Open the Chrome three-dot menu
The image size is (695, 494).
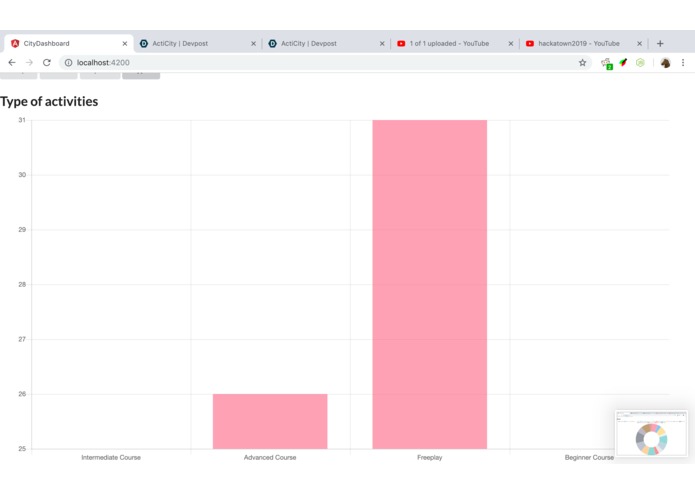(x=683, y=63)
